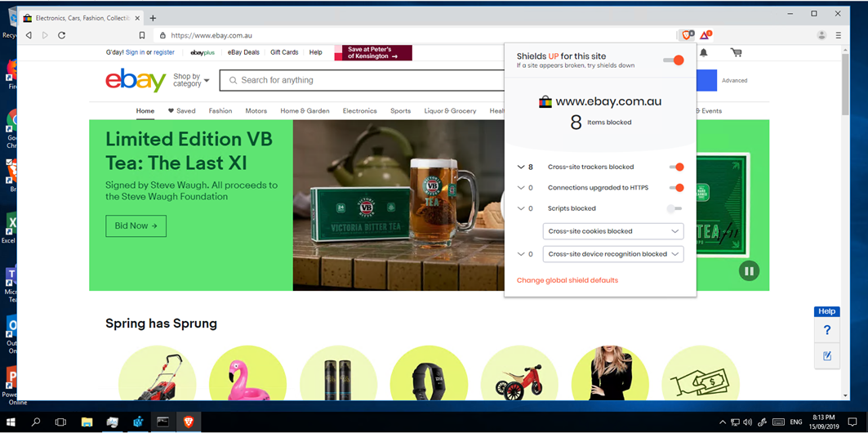868x433 pixels.
Task: Click the Peter's of Kensington banner ad
Action: coord(373,52)
